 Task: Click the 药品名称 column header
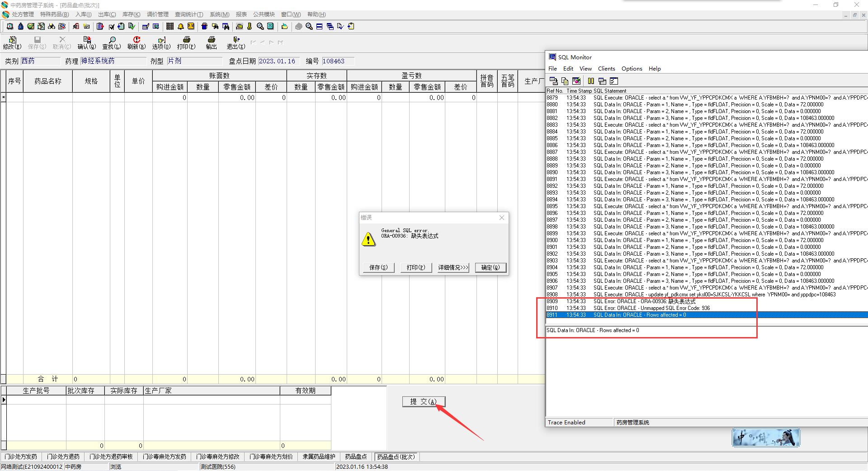click(x=48, y=81)
